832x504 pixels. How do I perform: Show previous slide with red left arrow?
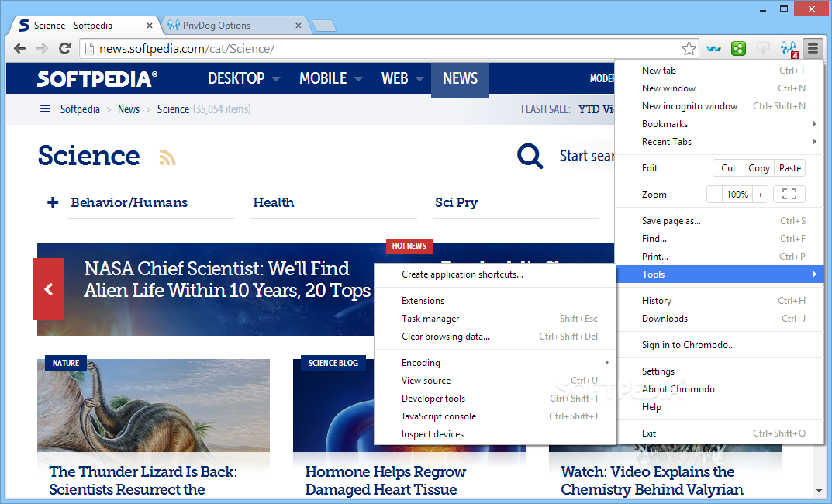(49, 289)
